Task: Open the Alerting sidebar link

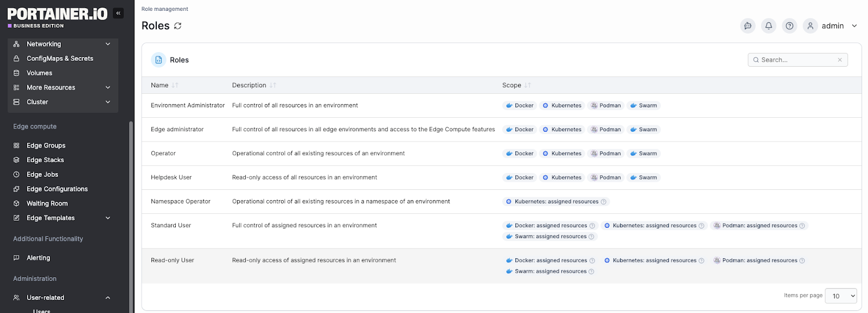Action: coord(39,258)
